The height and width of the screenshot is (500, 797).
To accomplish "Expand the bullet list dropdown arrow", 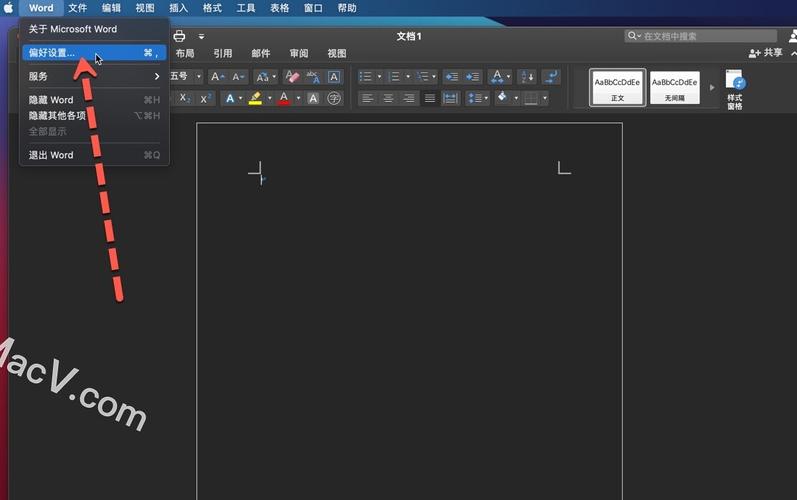I will tap(379, 77).
